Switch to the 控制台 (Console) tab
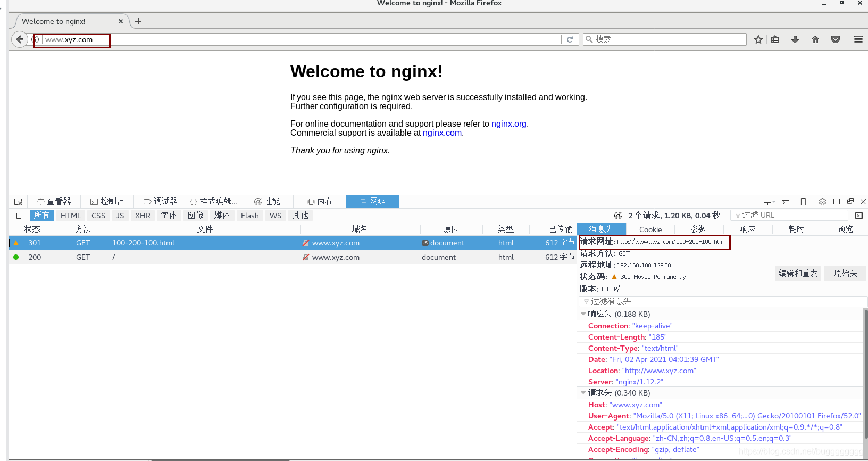Viewport: 868px width, 461px height. click(x=107, y=202)
